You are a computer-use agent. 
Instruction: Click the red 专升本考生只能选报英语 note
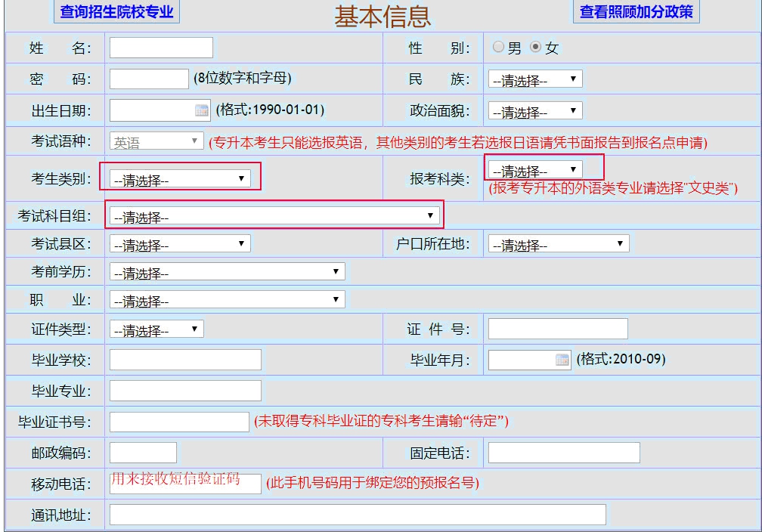click(458, 142)
